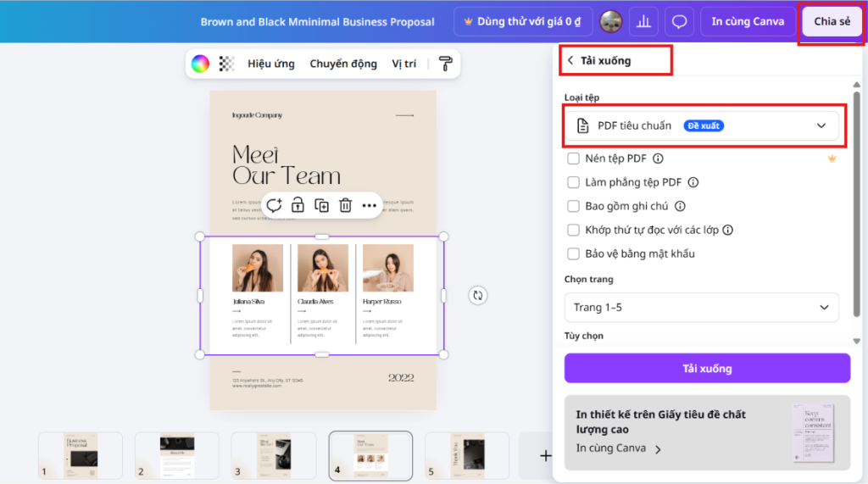The height and width of the screenshot is (484, 868).
Task: Open the Vị trí position menu
Action: coord(404,64)
